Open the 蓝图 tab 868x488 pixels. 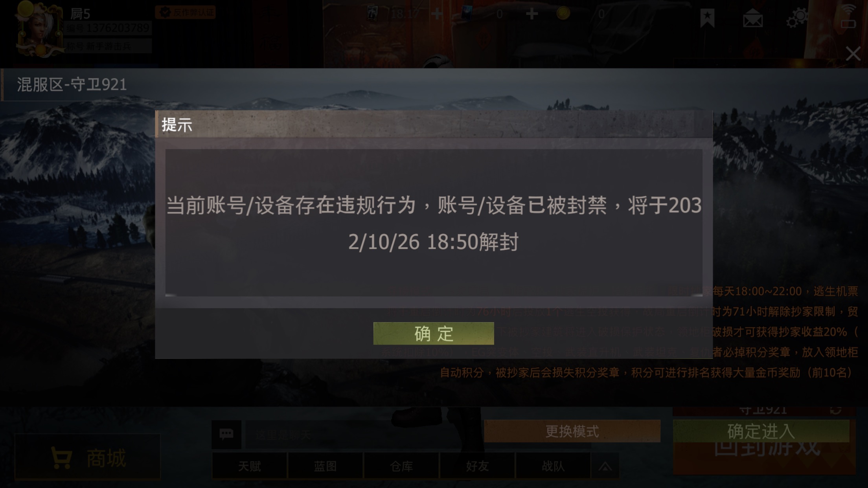pyautogui.click(x=325, y=466)
